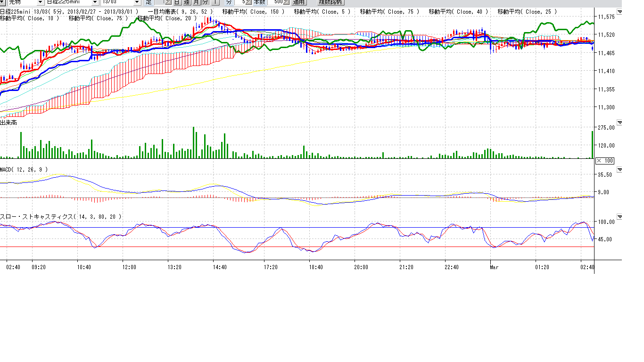Select the 日 daily timeframe button
Viewport: 644px width, 362px height.
tap(177, 2)
